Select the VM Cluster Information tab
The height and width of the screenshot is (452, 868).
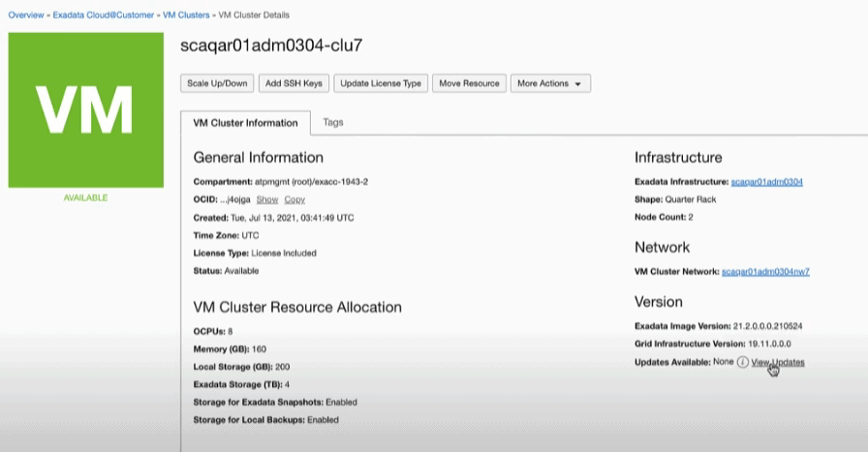pyautogui.click(x=245, y=124)
